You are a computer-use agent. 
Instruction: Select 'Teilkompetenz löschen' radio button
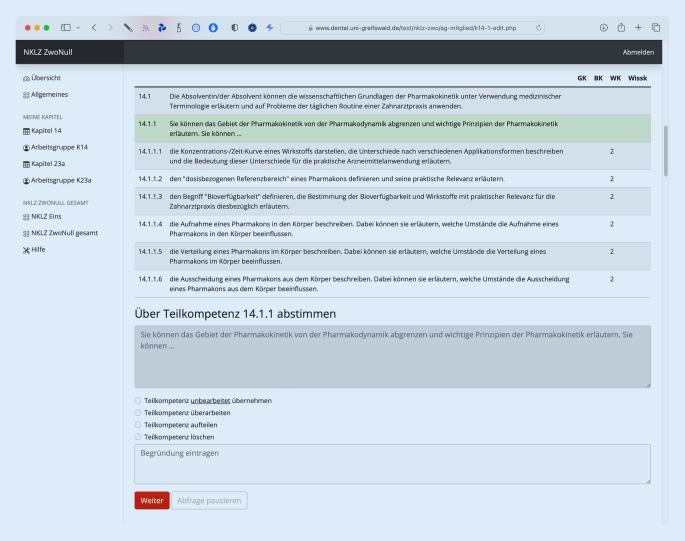[138, 436]
